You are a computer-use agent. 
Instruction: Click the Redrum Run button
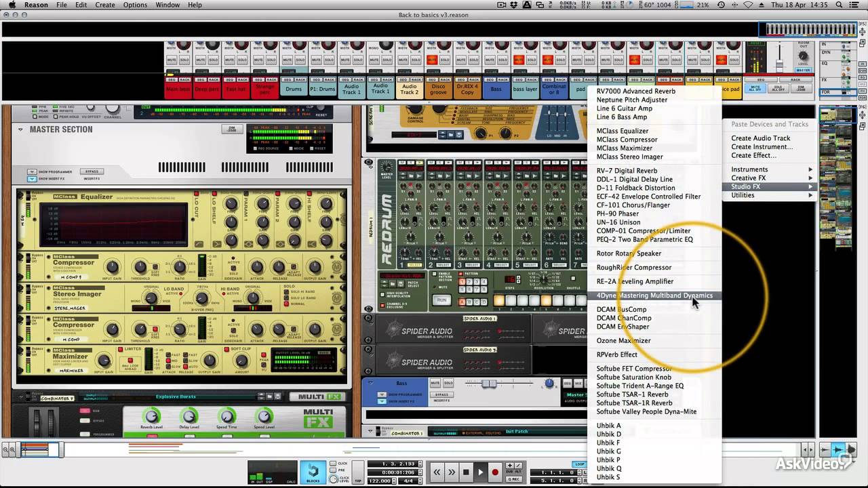(x=441, y=300)
